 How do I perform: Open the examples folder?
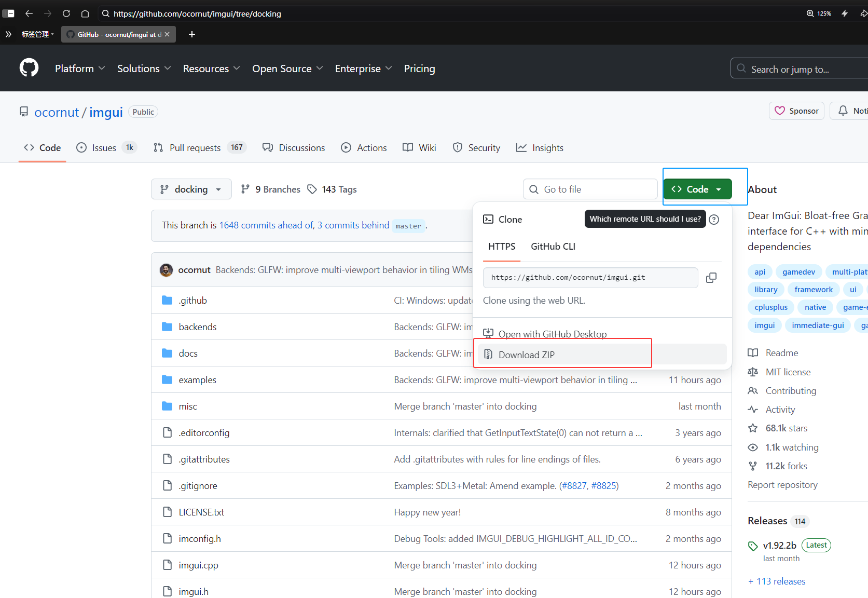click(x=198, y=380)
